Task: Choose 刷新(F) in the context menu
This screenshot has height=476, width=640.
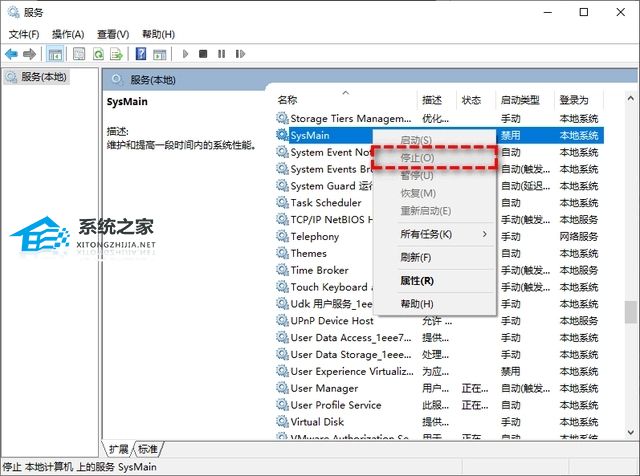Action: (x=435, y=257)
